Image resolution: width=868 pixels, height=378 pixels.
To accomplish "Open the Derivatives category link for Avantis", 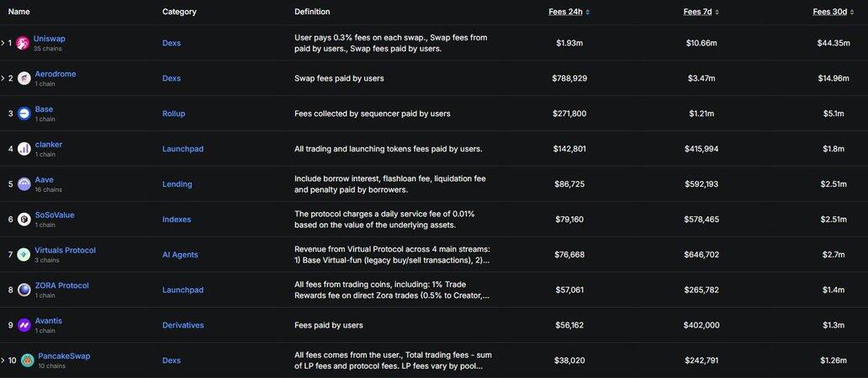I will click(183, 325).
